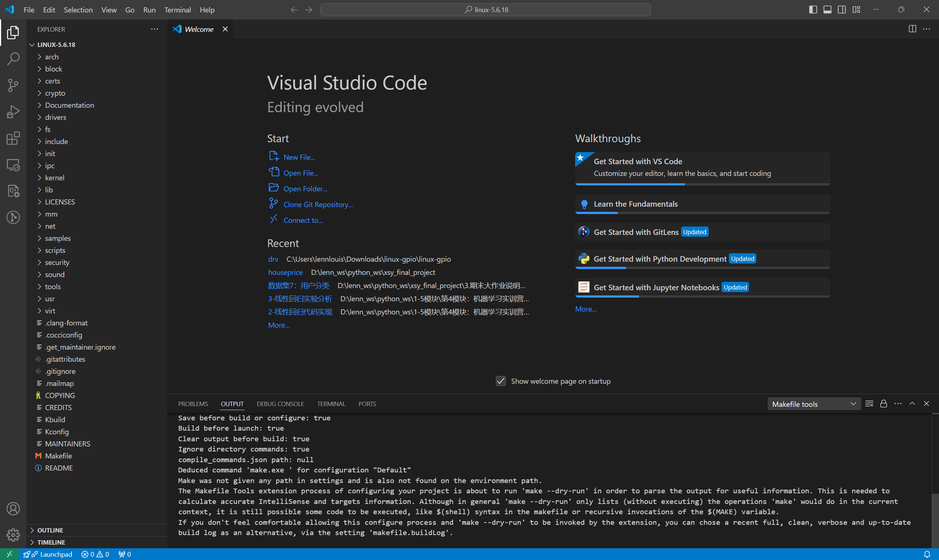
Task: Open the File menu
Action: point(29,10)
